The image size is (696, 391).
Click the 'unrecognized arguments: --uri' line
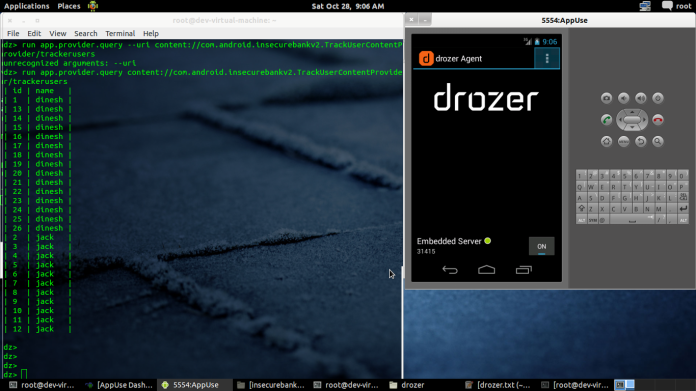[x=69, y=63]
